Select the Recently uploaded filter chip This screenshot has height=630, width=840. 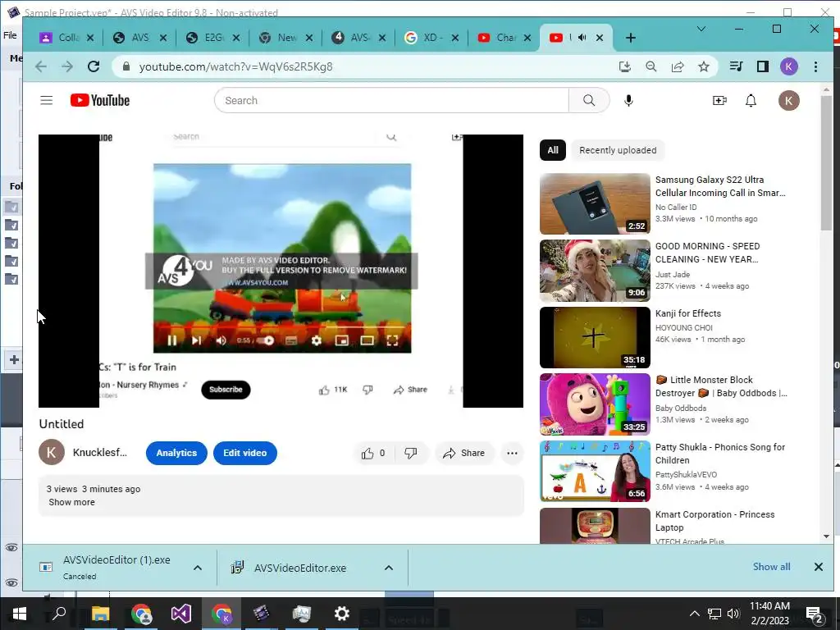618,150
